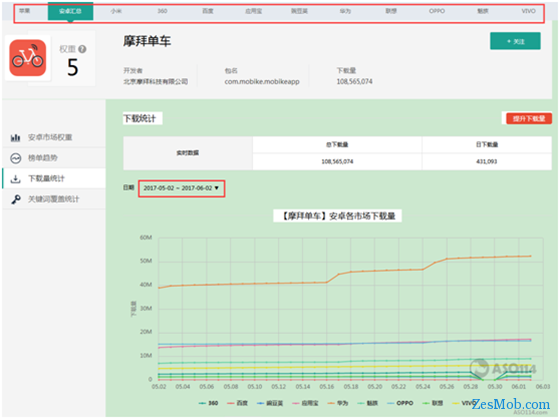
Task: Click the weight score number 5
Action: coord(72,67)
